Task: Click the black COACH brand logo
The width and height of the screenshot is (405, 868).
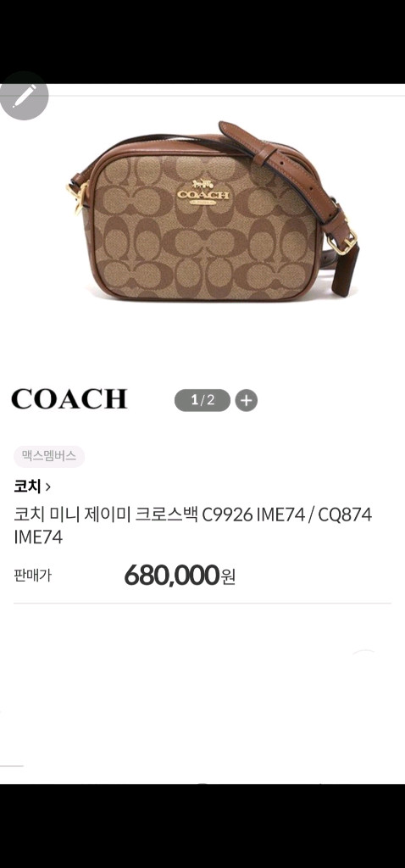Action: click(x=69, y=399)
